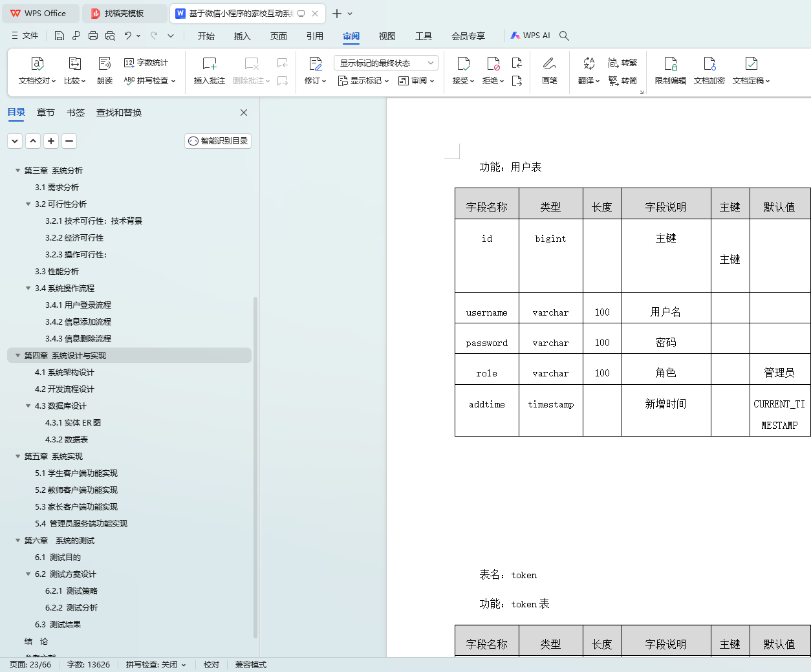This screenshot has height=672, width=811.
Task: Click the minus demote-heading button in outline panel
Action: pyautogui.click(x=69, y=141)
